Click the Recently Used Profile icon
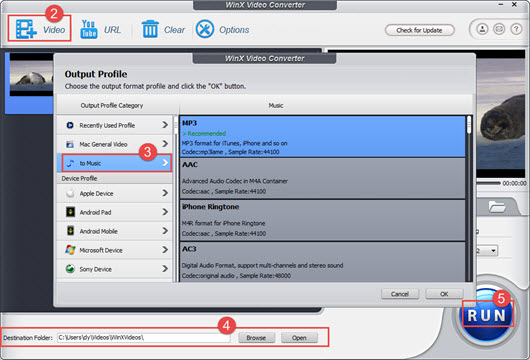Image resolution: width=530 pixels, height=360 pixels. click(x=70, y=125)
